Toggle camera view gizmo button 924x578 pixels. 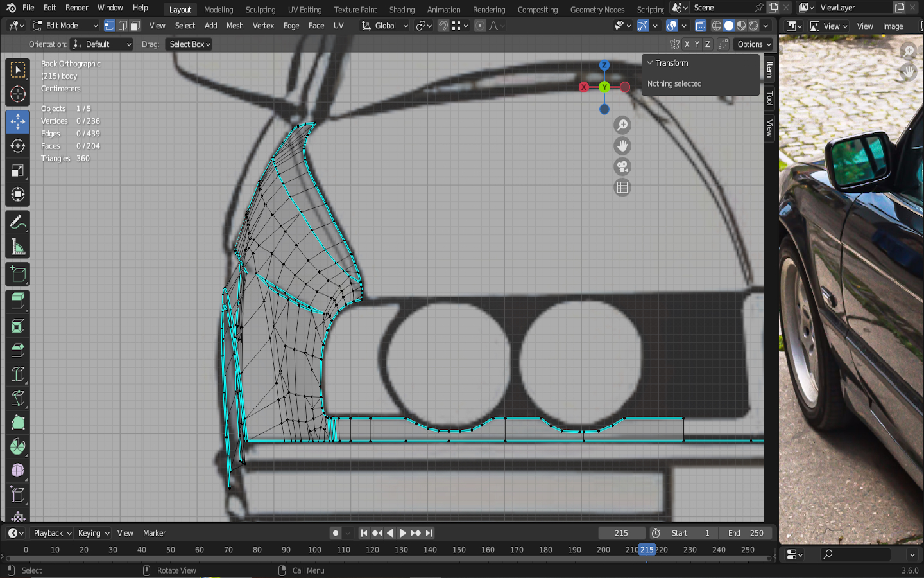622,167
